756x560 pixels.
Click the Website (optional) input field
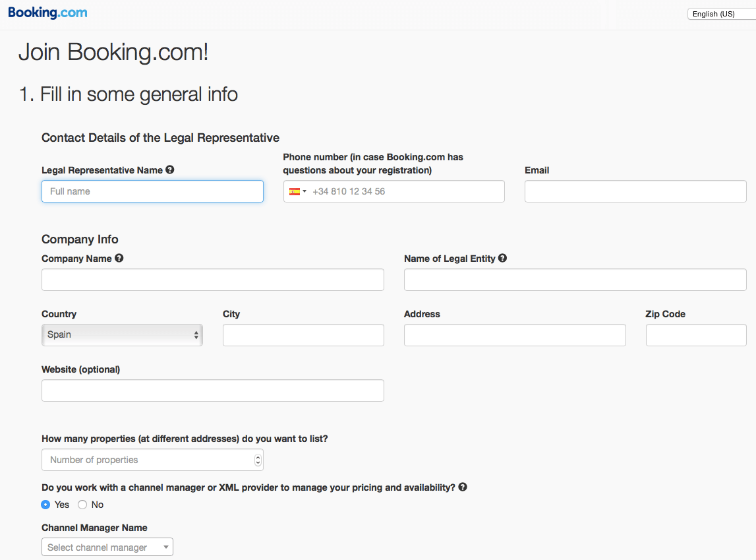pyautogui.click(x=213, y=390)
